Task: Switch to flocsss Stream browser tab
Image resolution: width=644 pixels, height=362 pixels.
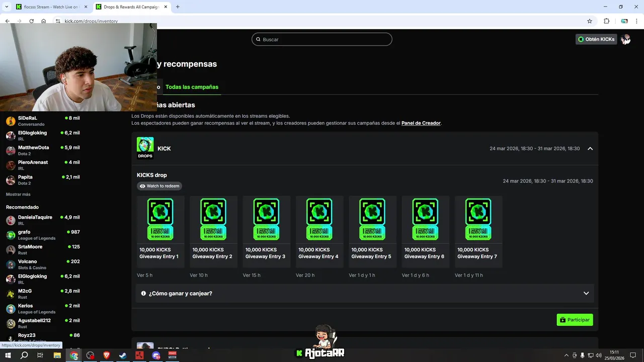Action: pos(50,7)
